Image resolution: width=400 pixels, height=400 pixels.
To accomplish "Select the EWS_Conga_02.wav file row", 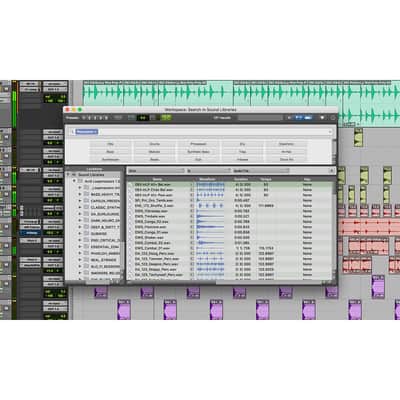I will [x=230, y=222].
